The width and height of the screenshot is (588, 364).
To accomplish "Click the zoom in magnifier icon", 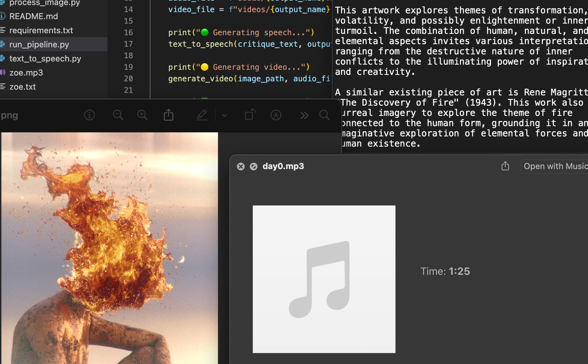I will (142, 115).
